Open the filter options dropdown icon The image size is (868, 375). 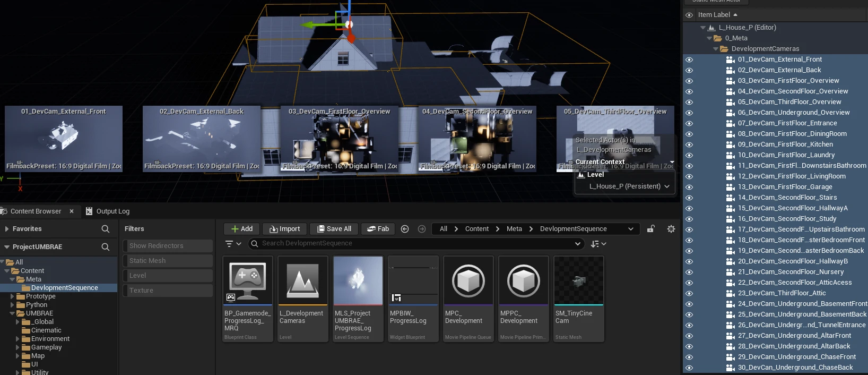tap(233, 243)
